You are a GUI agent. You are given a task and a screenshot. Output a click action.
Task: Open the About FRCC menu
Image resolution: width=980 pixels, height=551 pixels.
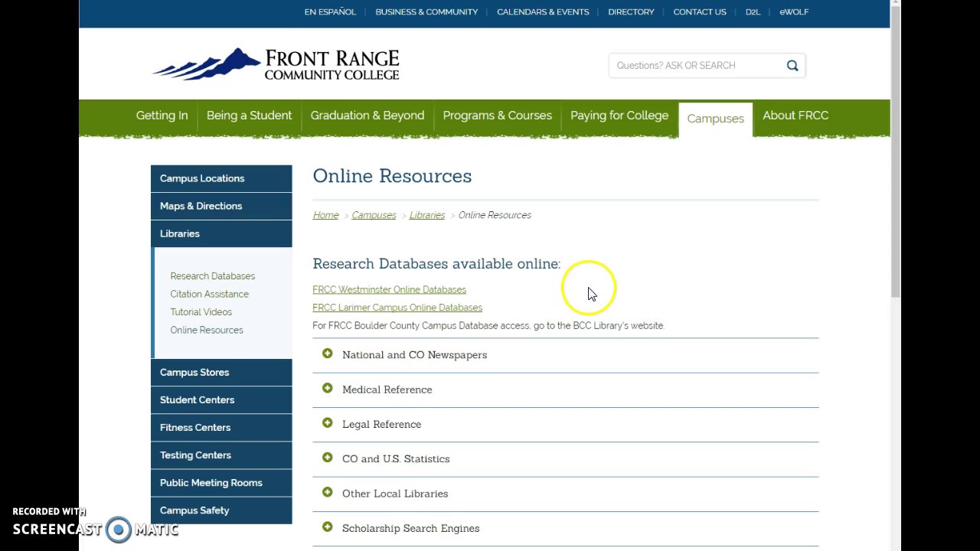pos(795,116)
